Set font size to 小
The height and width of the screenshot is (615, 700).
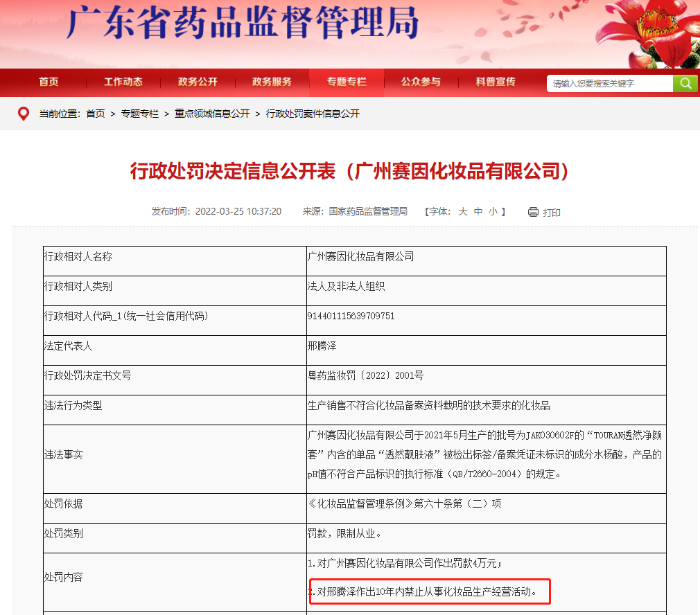493,211
